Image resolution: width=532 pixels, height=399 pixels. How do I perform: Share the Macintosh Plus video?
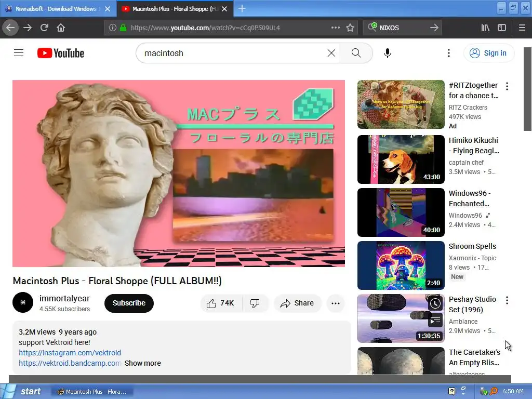click(298, 303)
